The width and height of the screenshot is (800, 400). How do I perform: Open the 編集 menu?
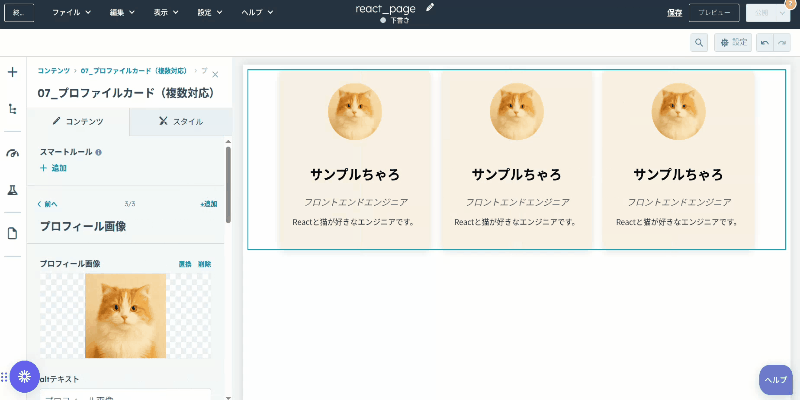[x=122, y=13]
